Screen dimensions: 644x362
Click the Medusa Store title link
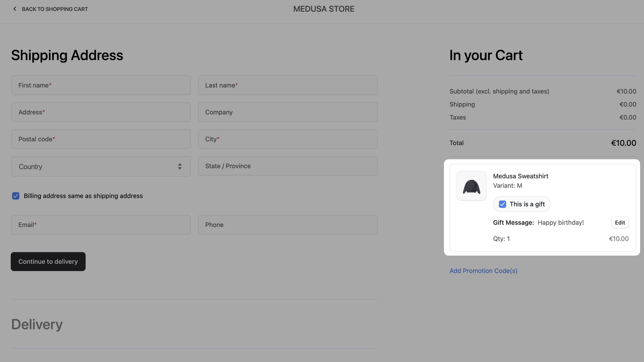coord(324,9)
